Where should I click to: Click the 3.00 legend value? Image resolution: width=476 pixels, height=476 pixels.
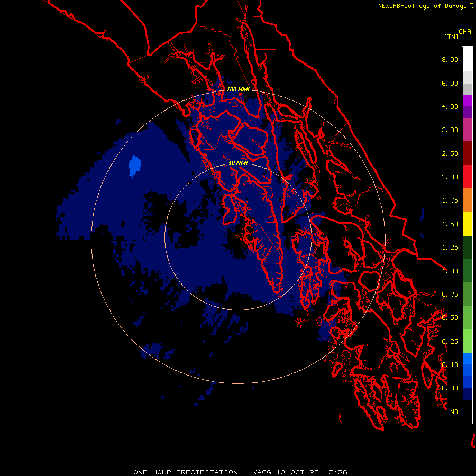[450, 130]
